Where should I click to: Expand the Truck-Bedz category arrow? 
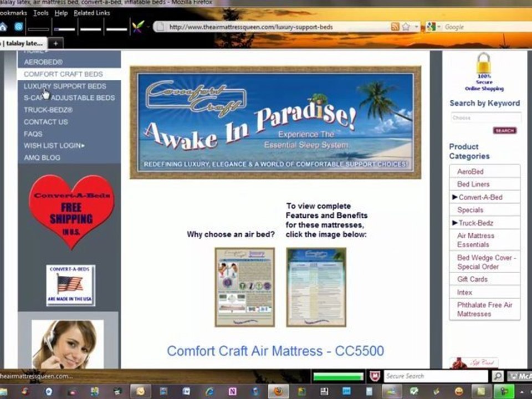455,223
